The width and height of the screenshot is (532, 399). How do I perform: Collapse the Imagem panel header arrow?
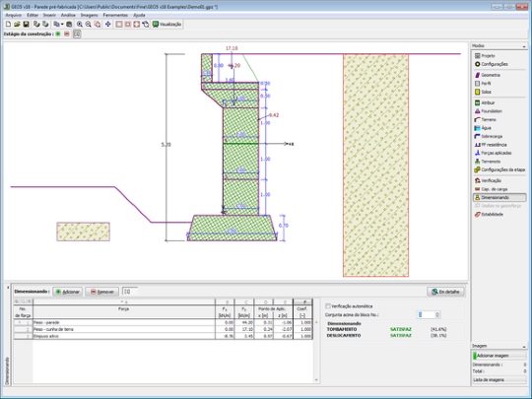524,346
